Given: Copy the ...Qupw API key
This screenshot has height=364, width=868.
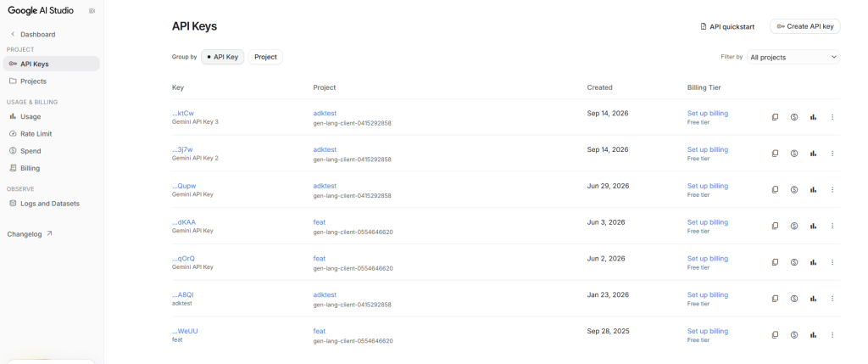Looking at the screenshot, I should pyautogui.click(x=775, y=189).
